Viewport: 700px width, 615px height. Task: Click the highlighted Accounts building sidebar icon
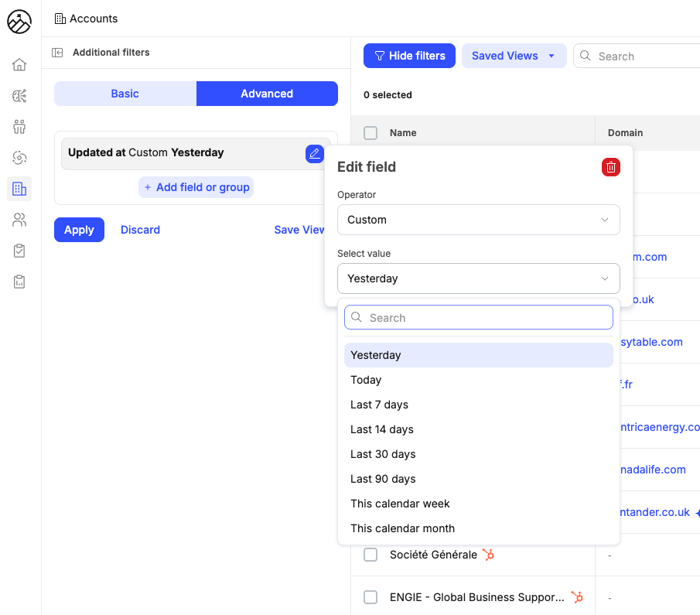[x=19, y=189]
